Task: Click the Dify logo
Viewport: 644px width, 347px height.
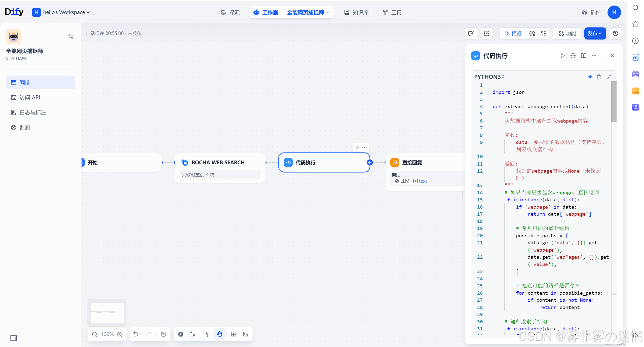Action: click(14, 12)
